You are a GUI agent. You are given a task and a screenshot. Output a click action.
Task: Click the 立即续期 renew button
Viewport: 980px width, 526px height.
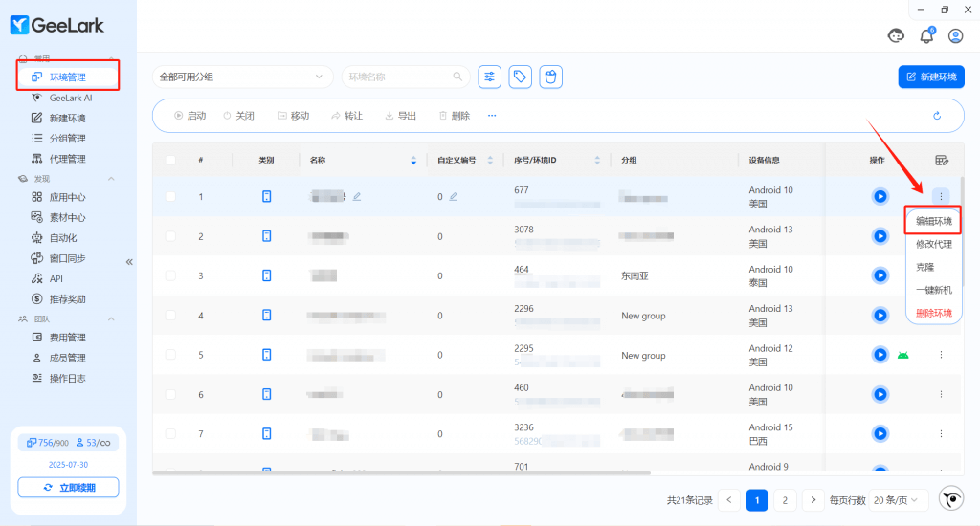click(x=68, y=488)
